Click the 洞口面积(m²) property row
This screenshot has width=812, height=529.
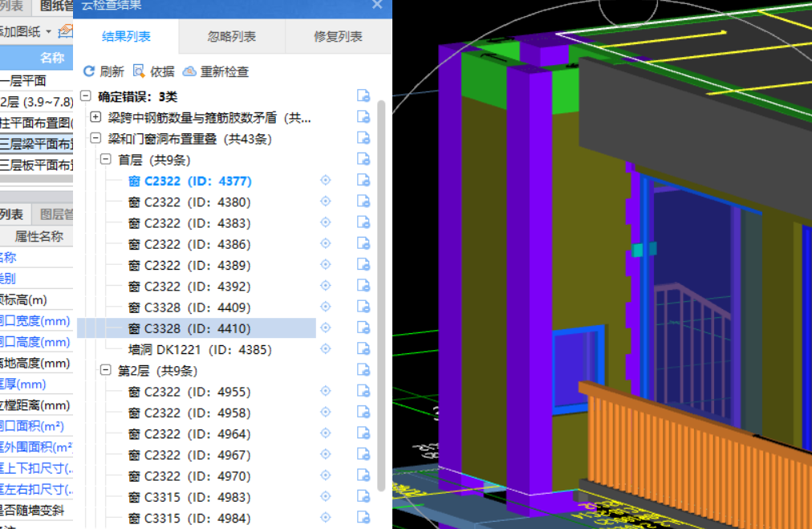[36, 426]
